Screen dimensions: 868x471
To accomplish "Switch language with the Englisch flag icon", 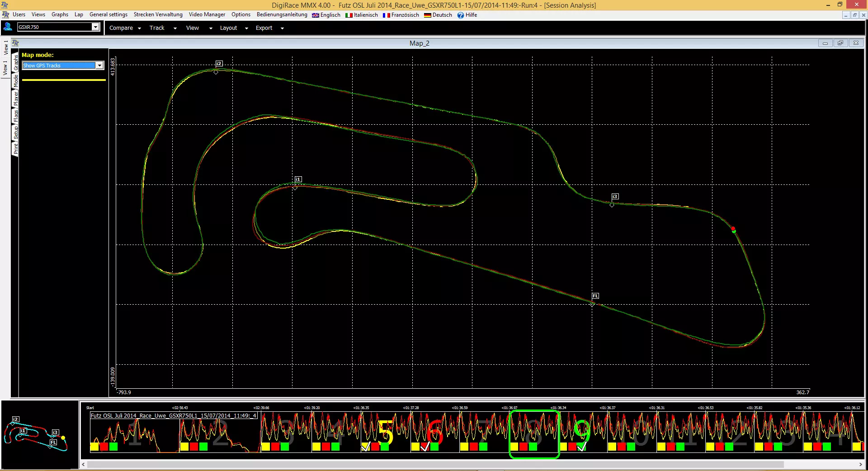I will coord(316,15).
